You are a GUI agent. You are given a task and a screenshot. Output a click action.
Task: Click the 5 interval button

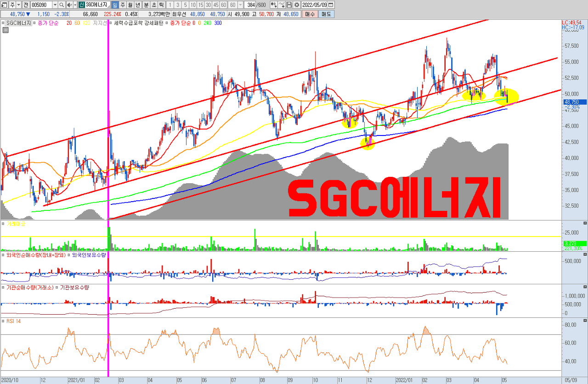(185, 5)
